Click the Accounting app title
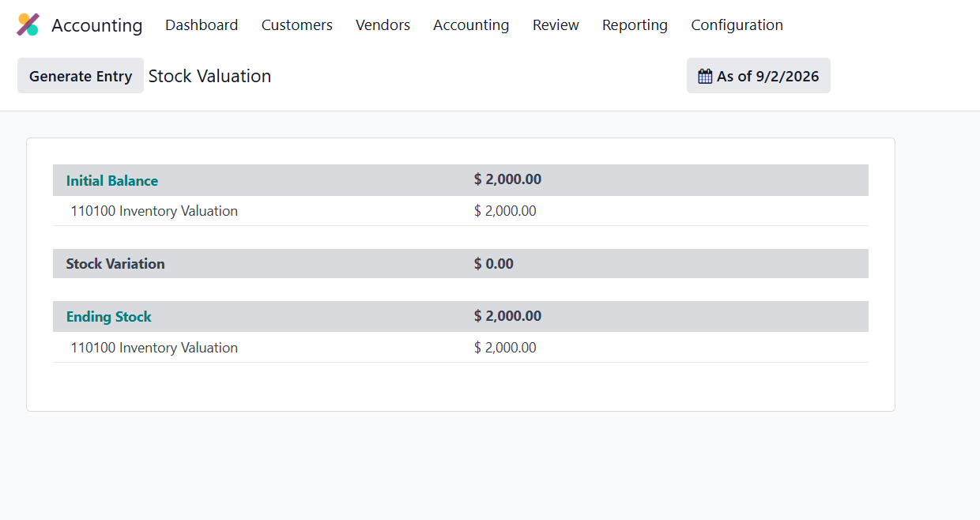 click(x=96, y=25)
